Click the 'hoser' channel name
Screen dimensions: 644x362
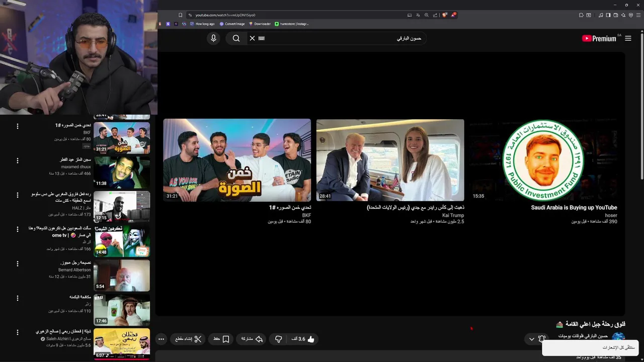point(611,215)
